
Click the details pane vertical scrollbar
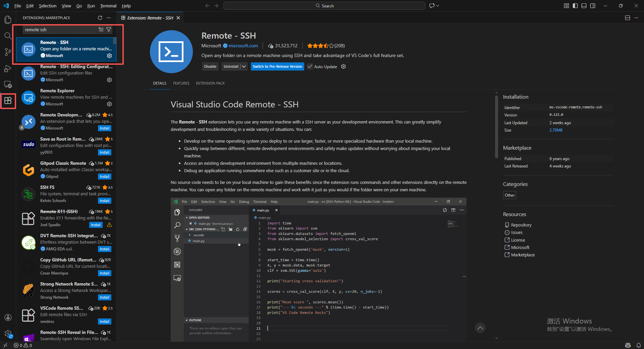point(496,127)
